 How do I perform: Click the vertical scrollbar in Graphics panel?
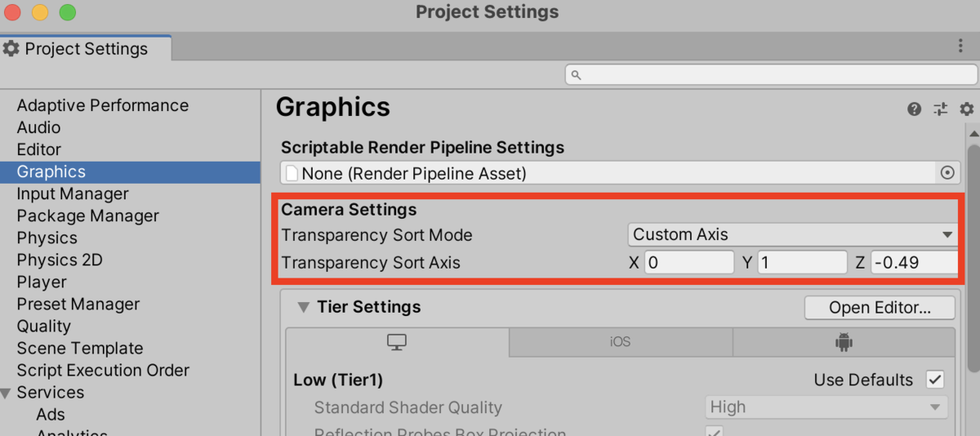point(973,245)
